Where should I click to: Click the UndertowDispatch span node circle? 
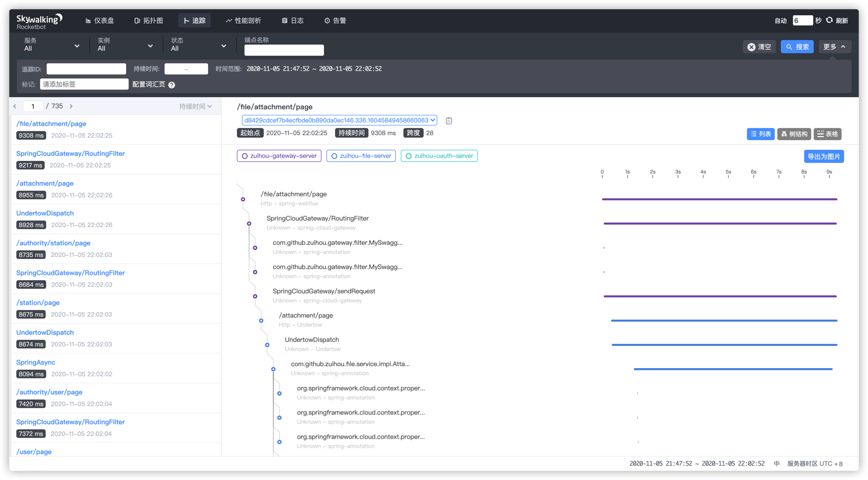tap(267, 345)
